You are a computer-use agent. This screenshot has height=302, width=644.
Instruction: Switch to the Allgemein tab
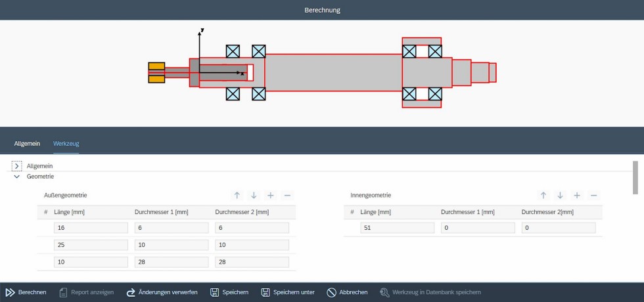tap(27, 143)
